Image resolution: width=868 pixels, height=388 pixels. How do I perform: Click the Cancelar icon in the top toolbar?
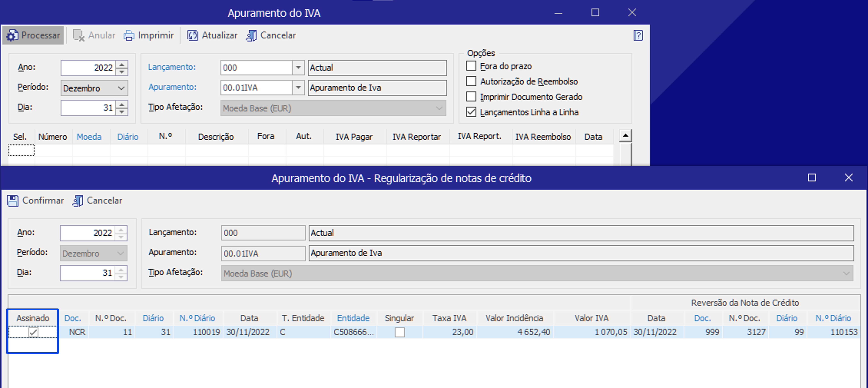(251, 35)
